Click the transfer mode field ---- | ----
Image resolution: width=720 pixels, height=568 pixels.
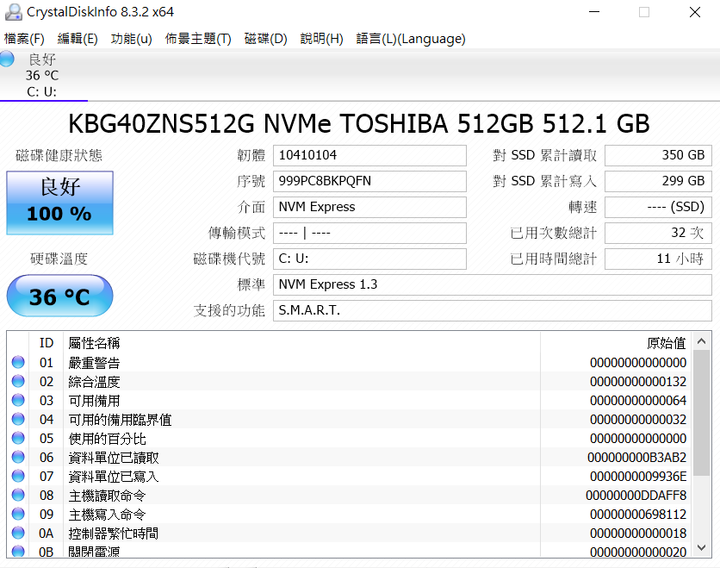pos(370,233)
